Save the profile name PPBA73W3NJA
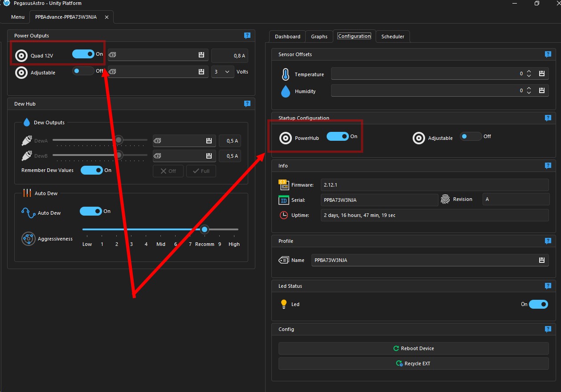The height and width of the screenshot is (392, 561). click(x=542, y=260)
